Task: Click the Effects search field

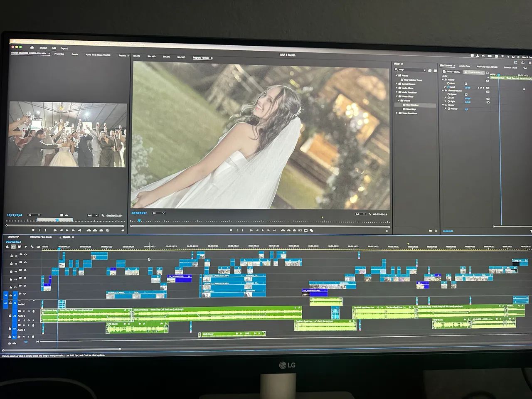Action: point(409,70)
